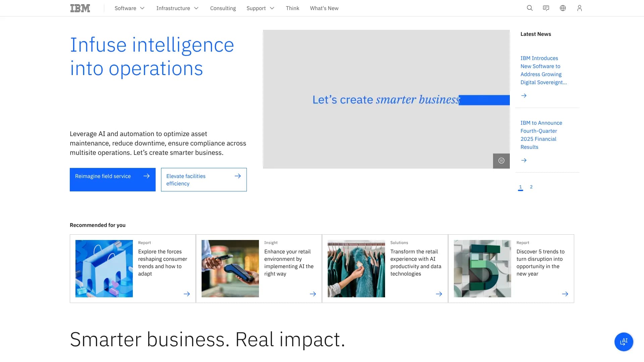644x362 pixels.
Task: Click the Reimagine field service button
Action: click(112, 179)
